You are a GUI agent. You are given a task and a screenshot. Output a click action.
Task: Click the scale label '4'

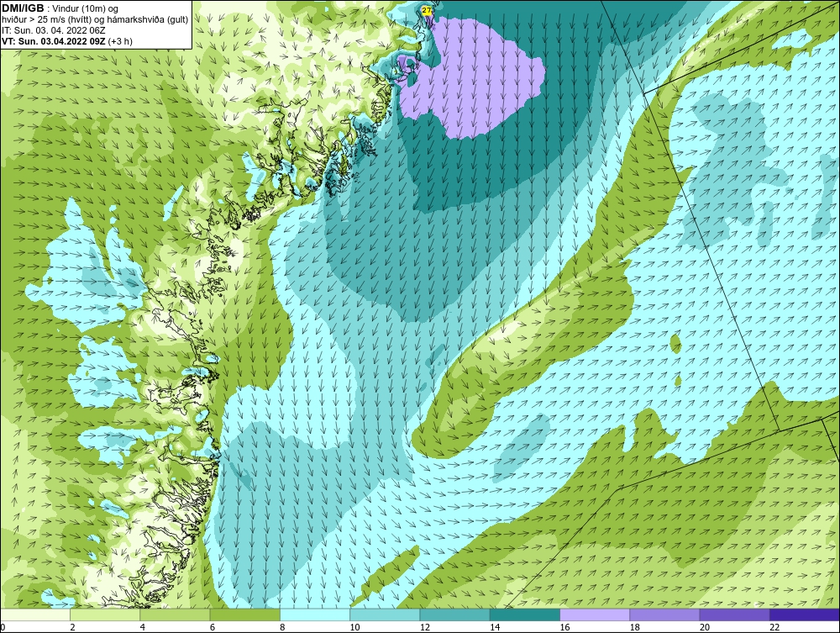tap(143, 627)
